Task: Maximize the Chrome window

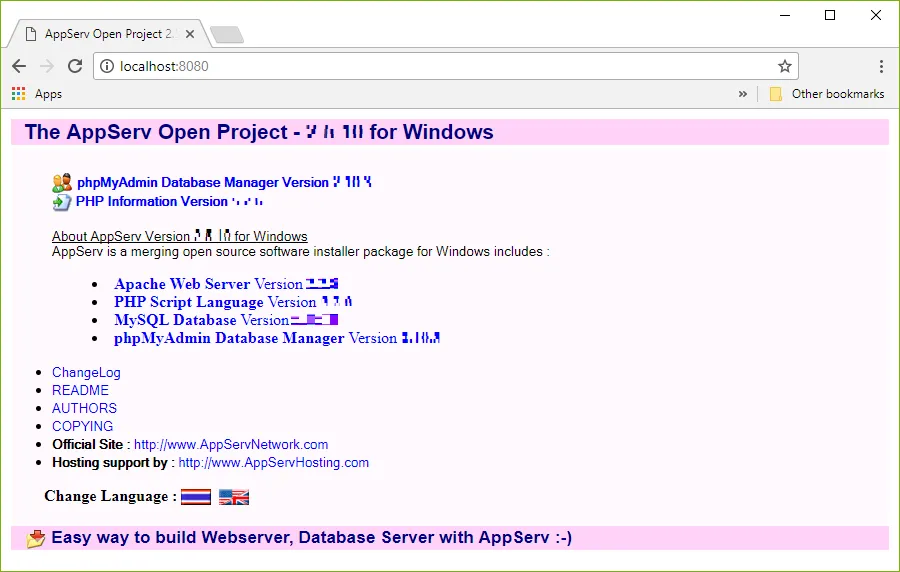Action: pyautogui.click(x=830, y=15)
